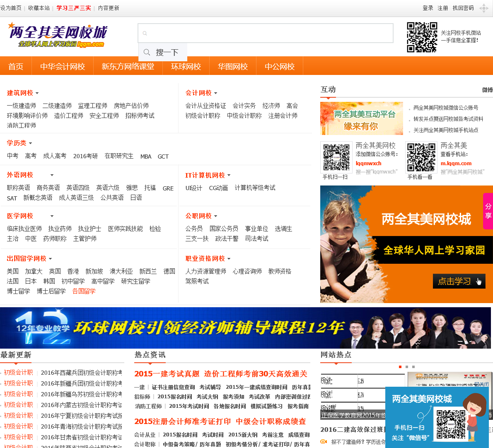Click the 计算机等级考试 link
Image resolution: width=493 pixels, height=448 pixels.
[255, 188]
